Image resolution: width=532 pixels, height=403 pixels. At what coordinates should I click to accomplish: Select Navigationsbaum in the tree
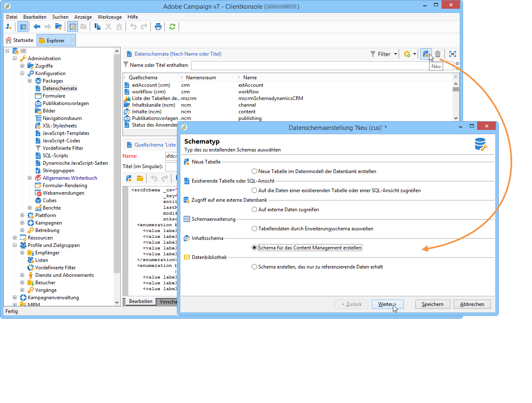coord(62,118)
